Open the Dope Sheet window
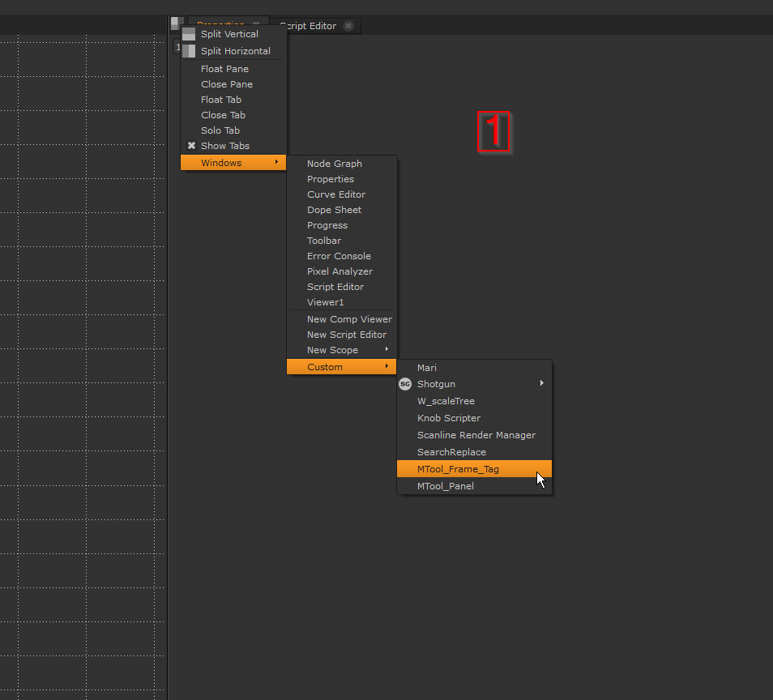This screenshot has width=773, height=700. pyautogui.click(x=334, y=210)
